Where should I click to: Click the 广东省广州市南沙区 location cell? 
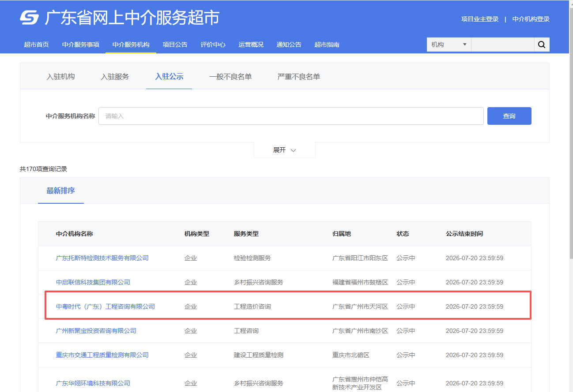click(x=360, y=331)
